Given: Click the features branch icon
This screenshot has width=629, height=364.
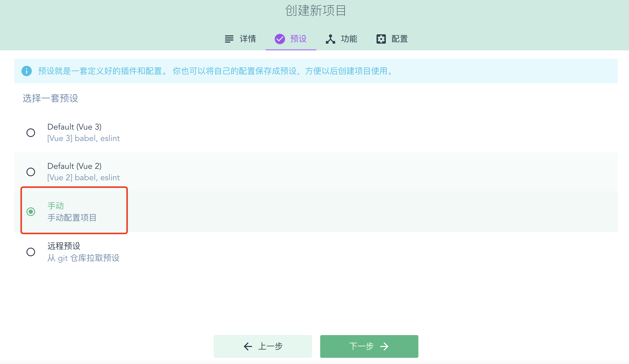Looking at the screenshot, I should point(330,39).
